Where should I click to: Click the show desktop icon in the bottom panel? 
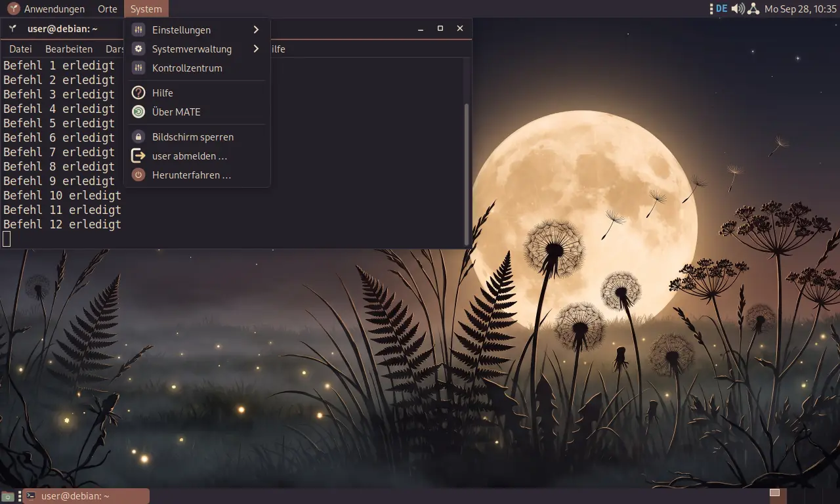[7, 496]
